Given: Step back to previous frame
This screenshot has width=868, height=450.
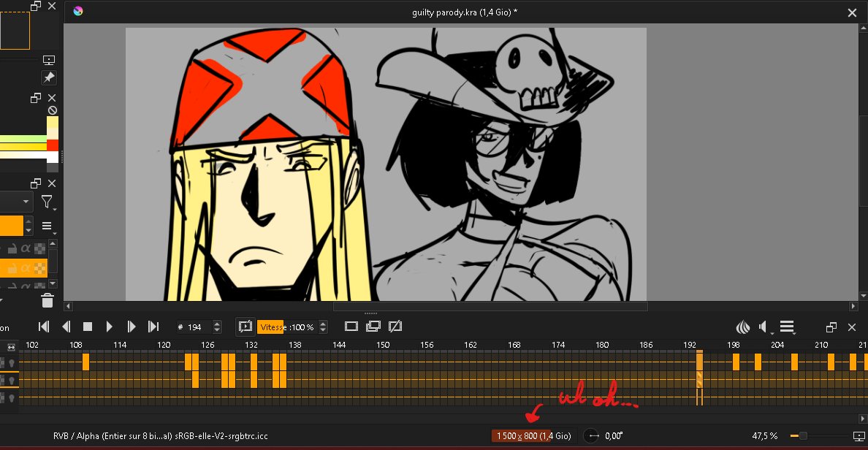Looking at the screenshot, I should 66,327.
